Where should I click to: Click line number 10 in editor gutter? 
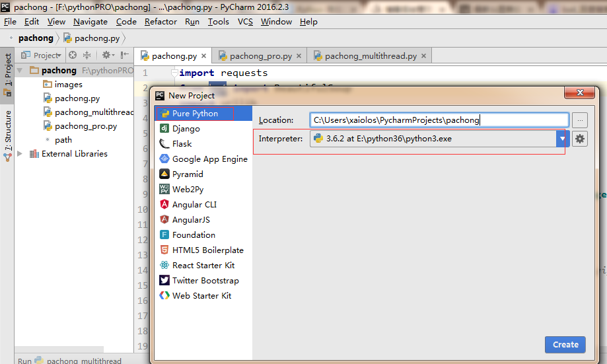[143, 209]
